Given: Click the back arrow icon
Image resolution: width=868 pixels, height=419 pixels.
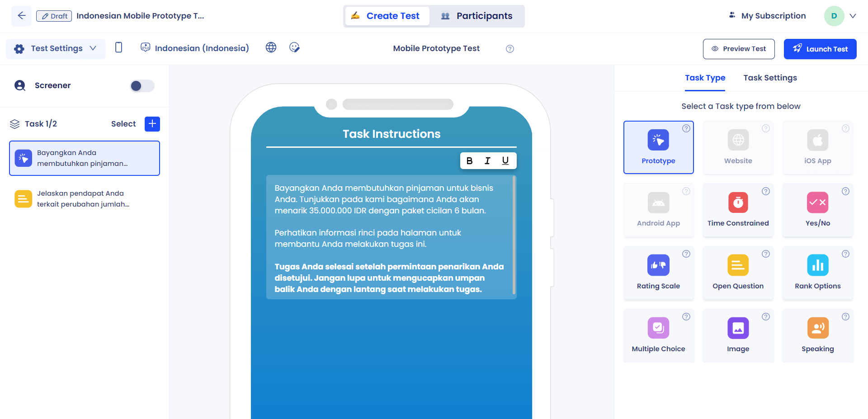Looking at the screenshot, I should (21, 16).
